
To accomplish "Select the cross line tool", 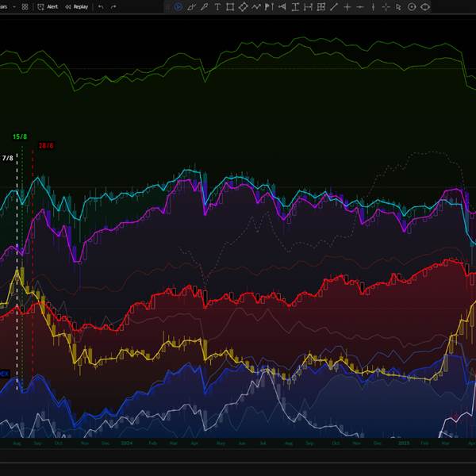I will coord(347,6).
